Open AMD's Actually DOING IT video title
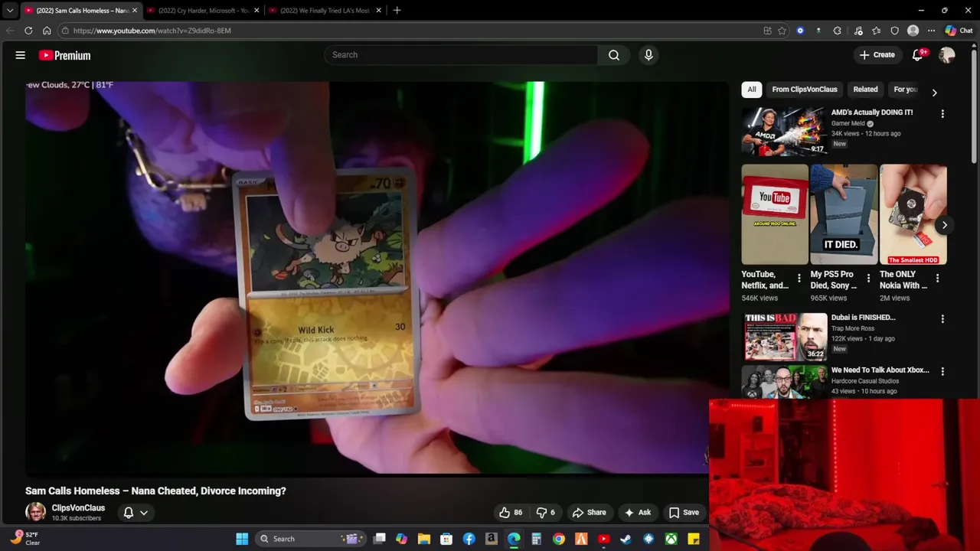This screenshot has width=980, height=551. click(872, 112)
